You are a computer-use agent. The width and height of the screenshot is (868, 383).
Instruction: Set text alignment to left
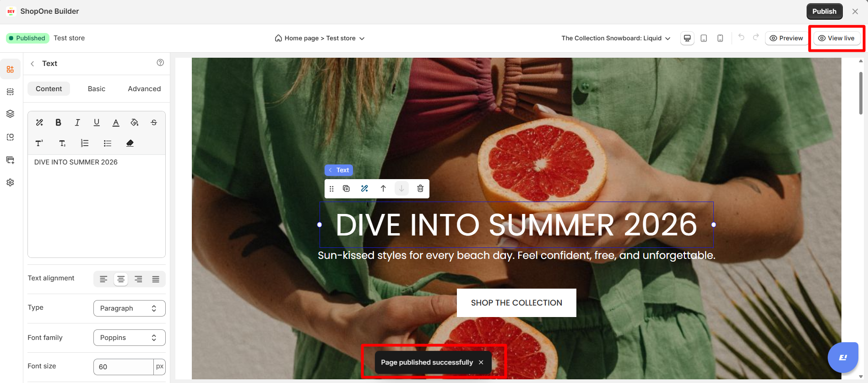click(x=103, y=279)
